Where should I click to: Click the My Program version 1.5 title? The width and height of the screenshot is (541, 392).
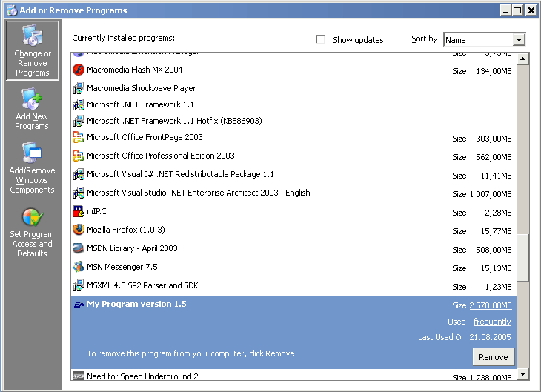136,304
